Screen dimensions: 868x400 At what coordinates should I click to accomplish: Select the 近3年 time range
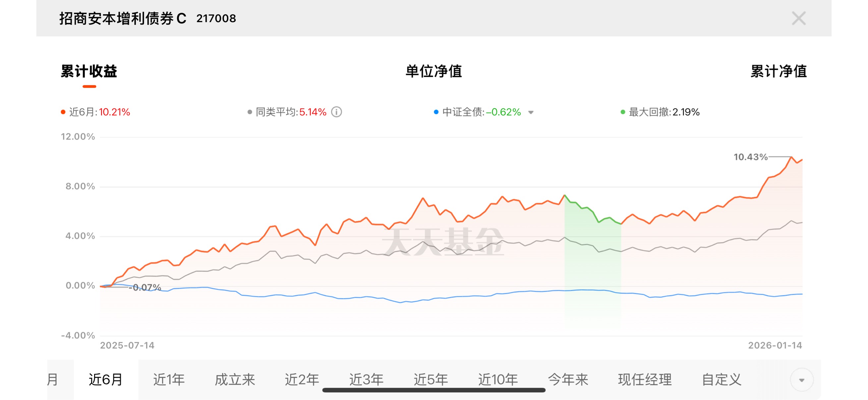pyautogui.click(x=366, y=380)
